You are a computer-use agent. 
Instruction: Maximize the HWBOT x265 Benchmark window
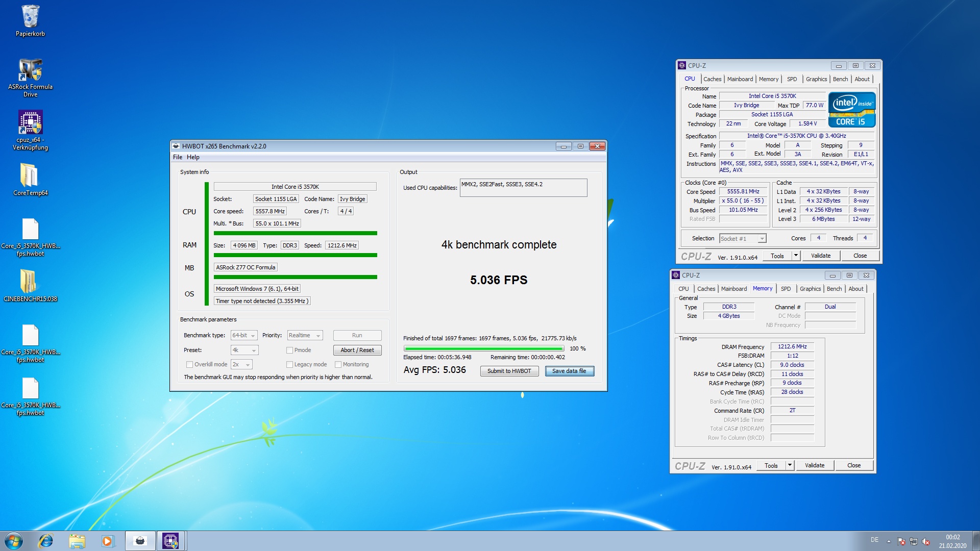pyautogui.click(x=580, y=146)
